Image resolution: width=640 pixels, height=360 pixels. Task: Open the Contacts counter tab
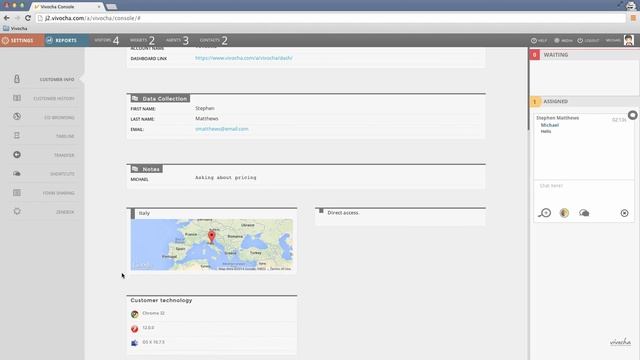[x=213, y=40]
